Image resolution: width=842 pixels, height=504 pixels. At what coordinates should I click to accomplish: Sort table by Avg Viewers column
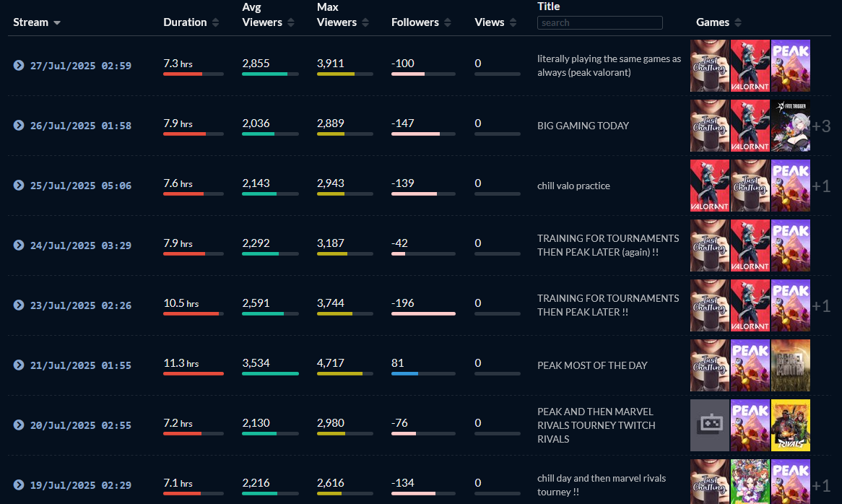point(268,15)
